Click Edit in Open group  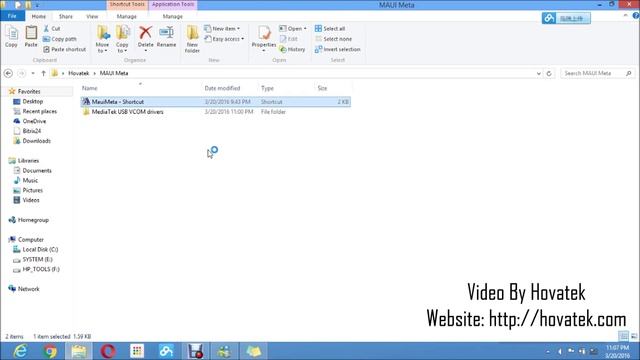point(289,39)
